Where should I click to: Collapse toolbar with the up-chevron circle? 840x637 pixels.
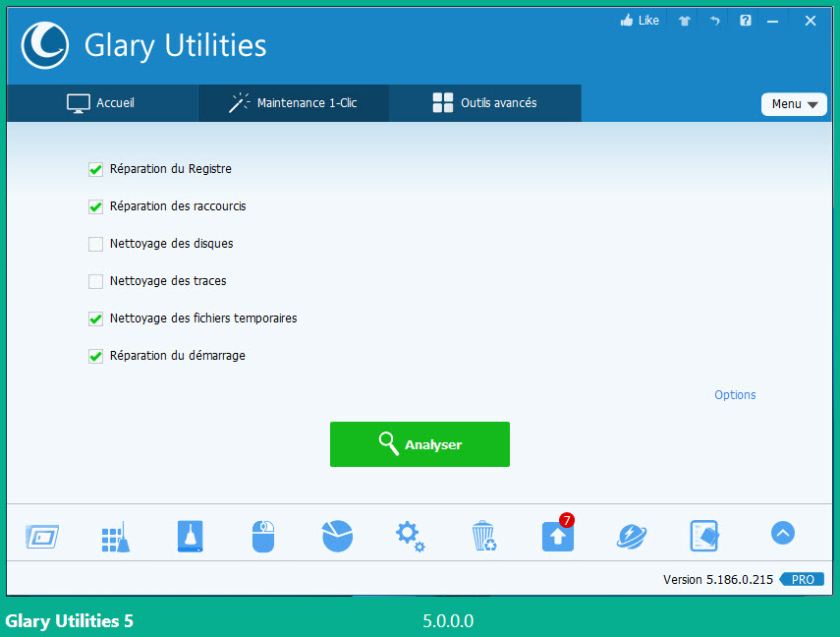(x=783, y=533)
